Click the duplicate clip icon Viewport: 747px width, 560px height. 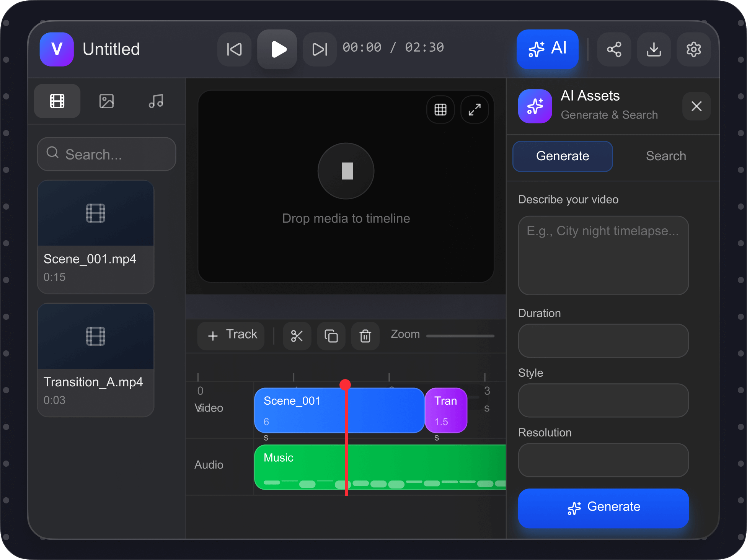[x=331, y=336]
